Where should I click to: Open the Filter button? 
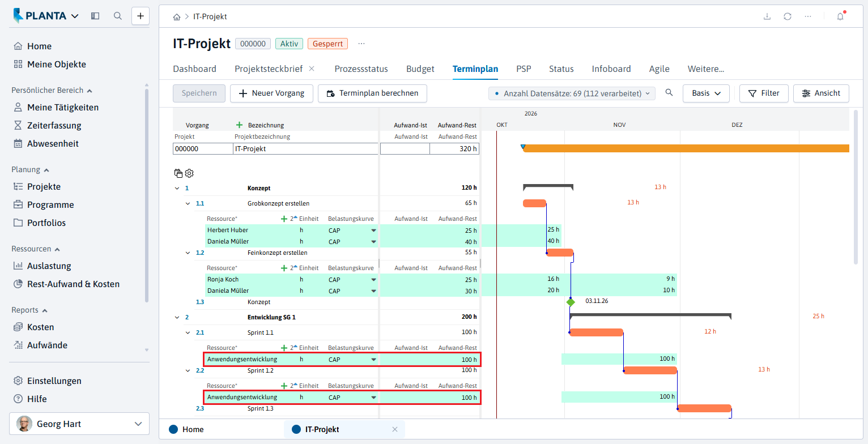coord(764,93)
